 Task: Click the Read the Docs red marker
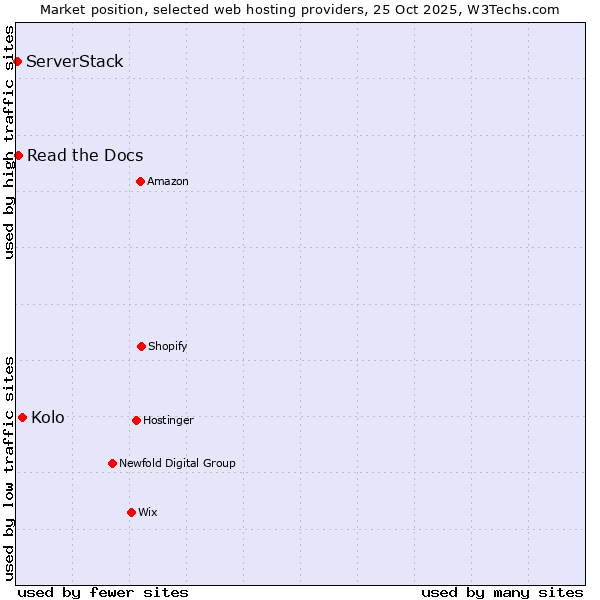coord(18,155)
